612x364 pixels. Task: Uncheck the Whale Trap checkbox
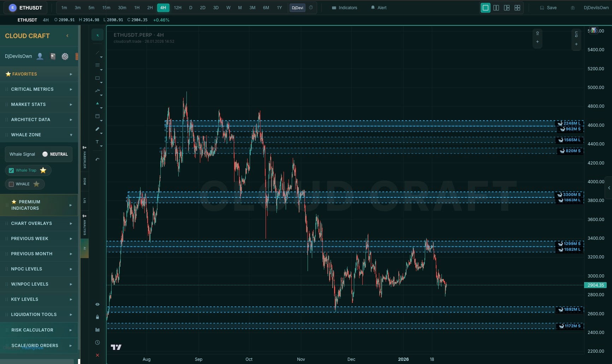[x=11, y=171]
